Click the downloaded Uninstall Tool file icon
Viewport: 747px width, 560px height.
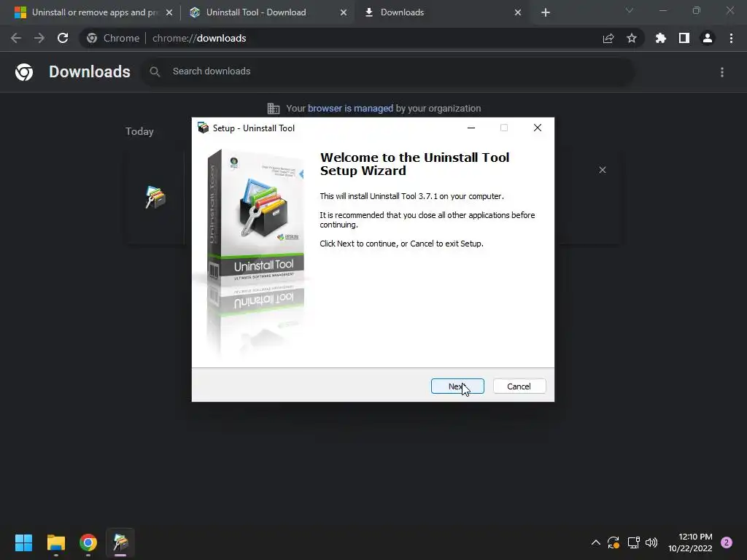coord(155,197)
